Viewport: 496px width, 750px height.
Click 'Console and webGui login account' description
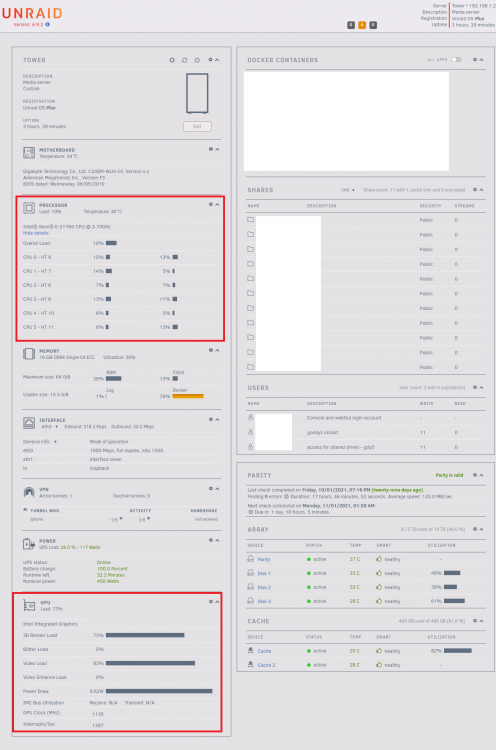pyautogui.click(x=344, y=418)
